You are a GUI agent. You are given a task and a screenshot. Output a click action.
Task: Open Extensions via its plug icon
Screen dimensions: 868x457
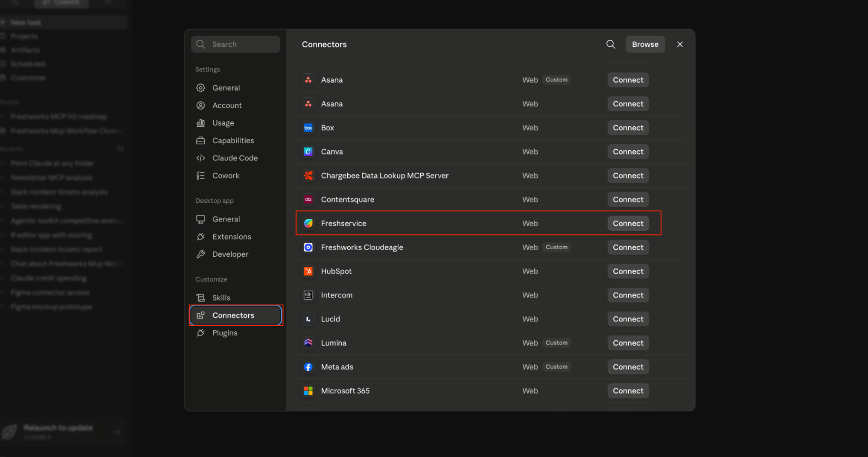coord(200,236)
